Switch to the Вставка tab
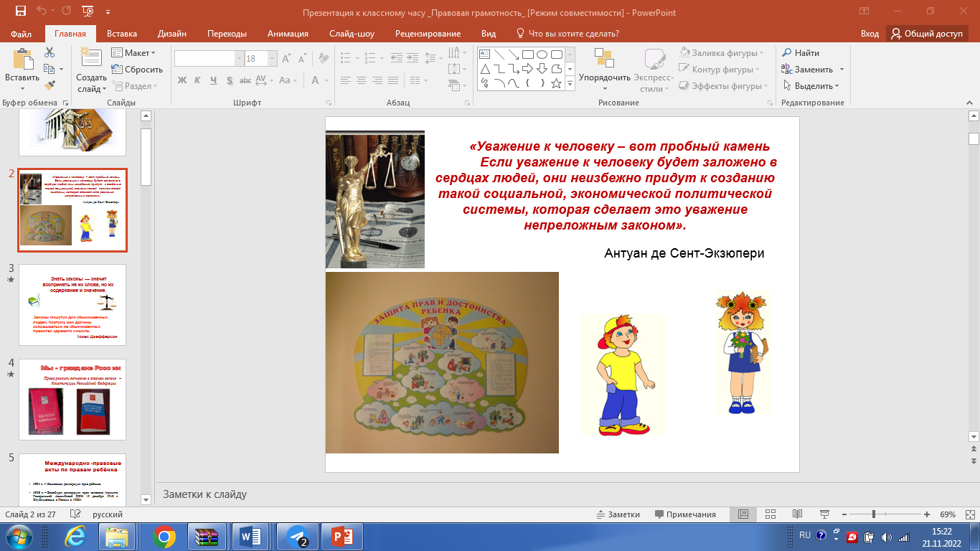This screenshot has height=551, width=980. 122,34
